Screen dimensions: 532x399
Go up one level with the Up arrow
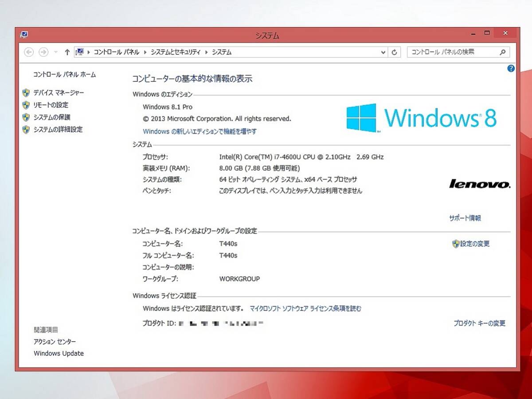67,52
